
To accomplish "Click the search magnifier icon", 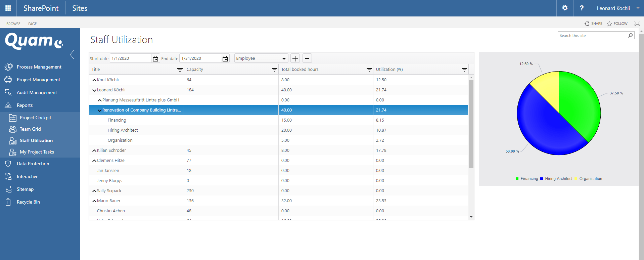I will (x=630, y=36).
